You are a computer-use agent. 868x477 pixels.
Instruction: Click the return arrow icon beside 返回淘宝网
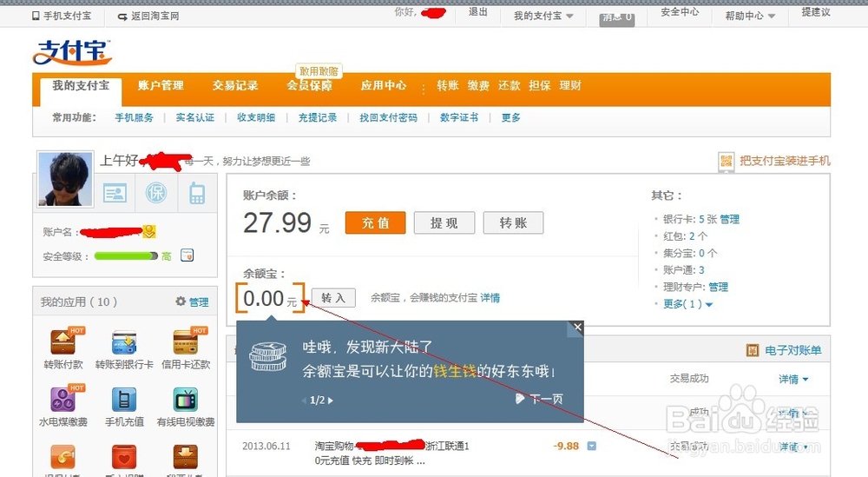click(122, 17)
